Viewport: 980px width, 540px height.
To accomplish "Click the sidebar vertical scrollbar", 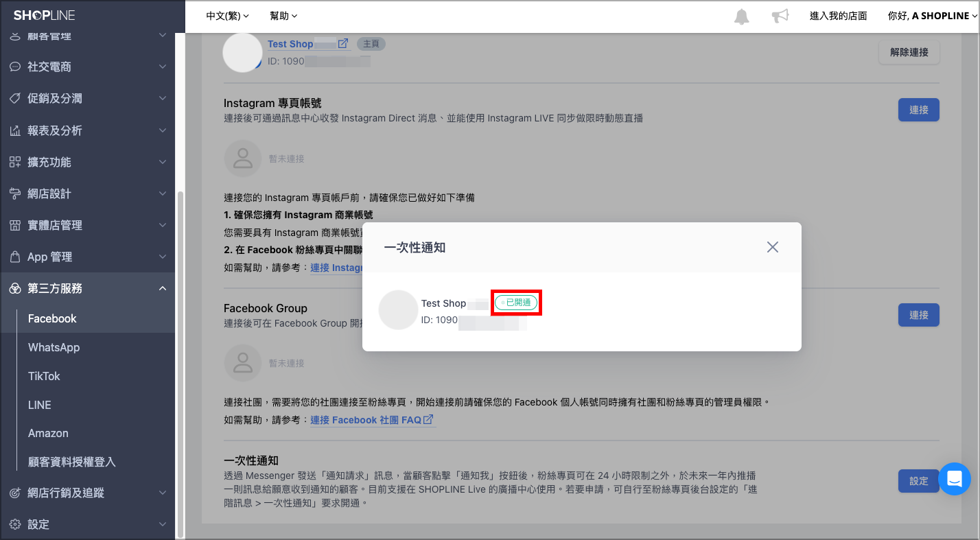I will [180, 364].
